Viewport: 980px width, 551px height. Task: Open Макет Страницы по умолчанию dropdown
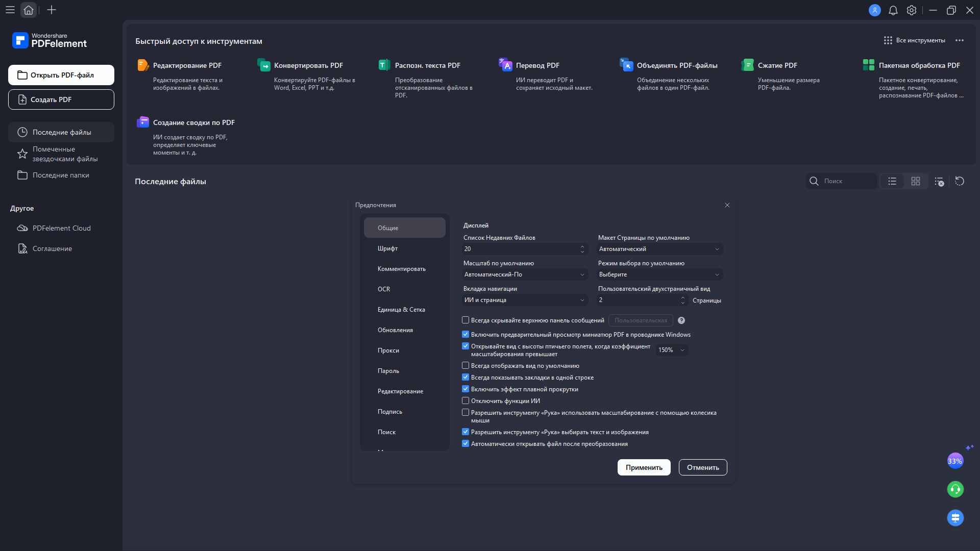tap(659, 249)
